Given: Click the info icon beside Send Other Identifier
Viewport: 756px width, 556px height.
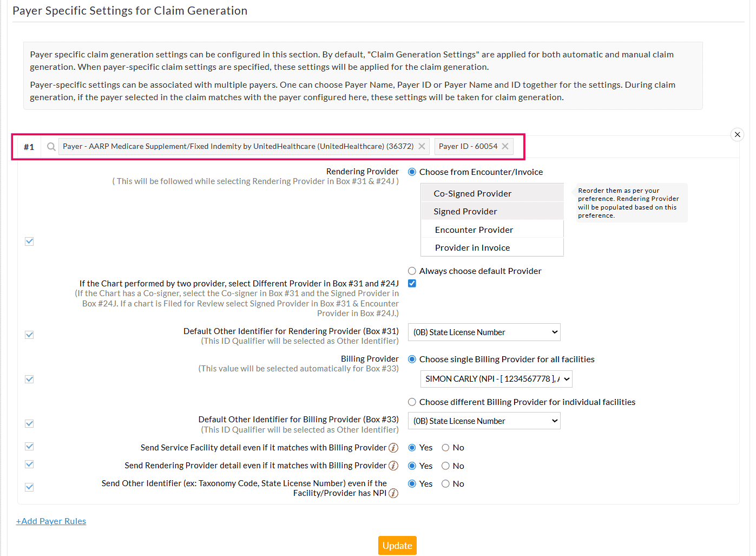Looking at the screenshot, I should [x=394, y=493].
